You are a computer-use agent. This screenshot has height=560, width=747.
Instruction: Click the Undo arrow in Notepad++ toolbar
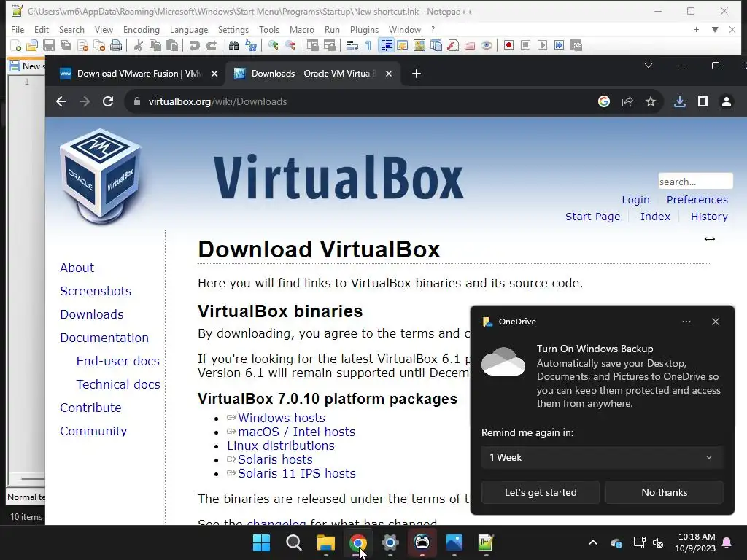pyautogui.click(x=194, y=45)
